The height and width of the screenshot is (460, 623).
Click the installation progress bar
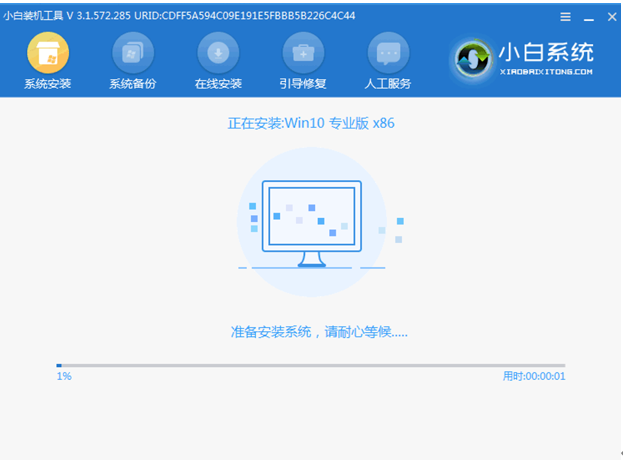311,365
